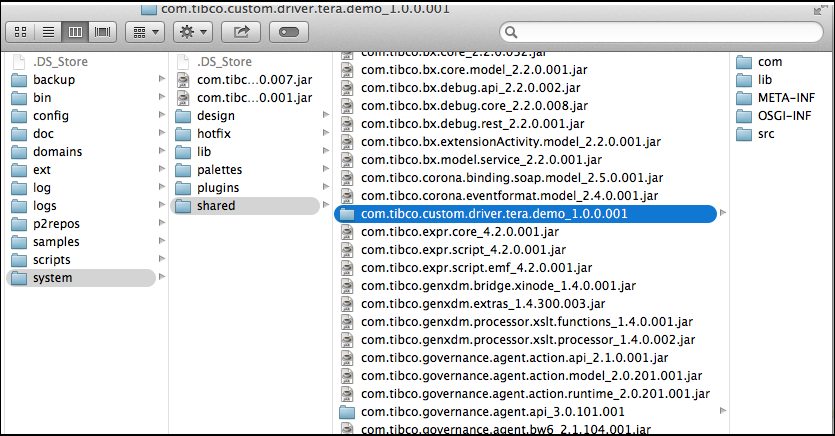This screenshot has width=835, height=436.
Task: Select the bin folder icon
Action: click(x=19, y=98)
